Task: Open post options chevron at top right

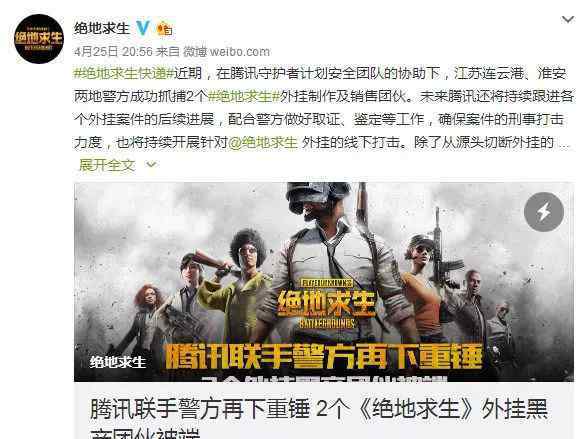Action: click(568, 19)
